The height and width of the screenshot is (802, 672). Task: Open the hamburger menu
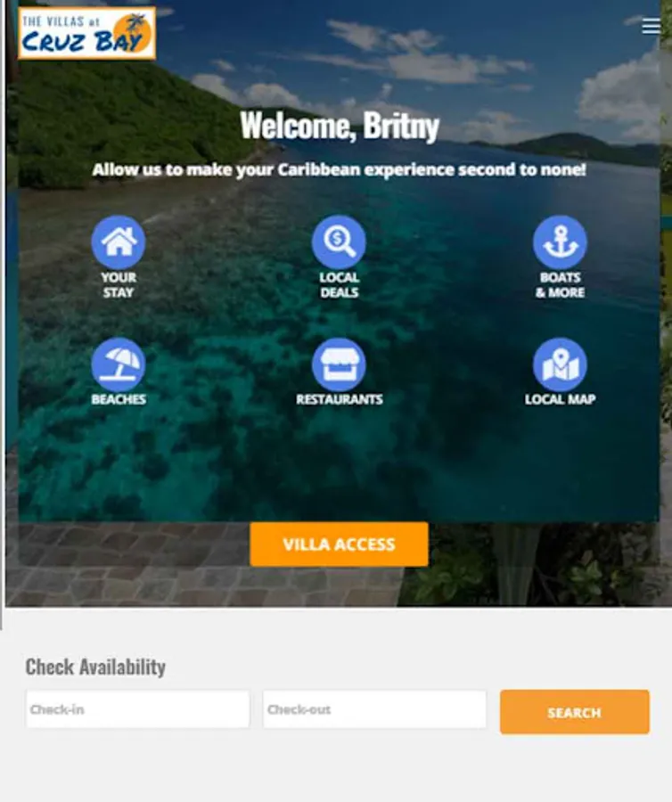(651, 26)
